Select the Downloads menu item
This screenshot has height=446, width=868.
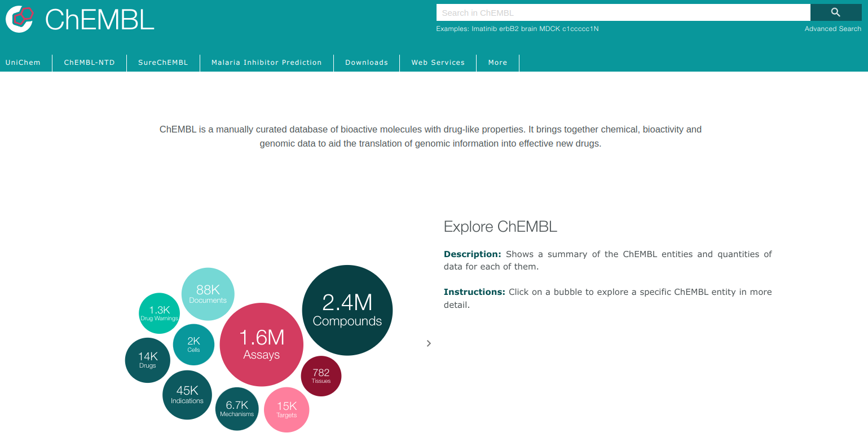(x=366, y=63)
